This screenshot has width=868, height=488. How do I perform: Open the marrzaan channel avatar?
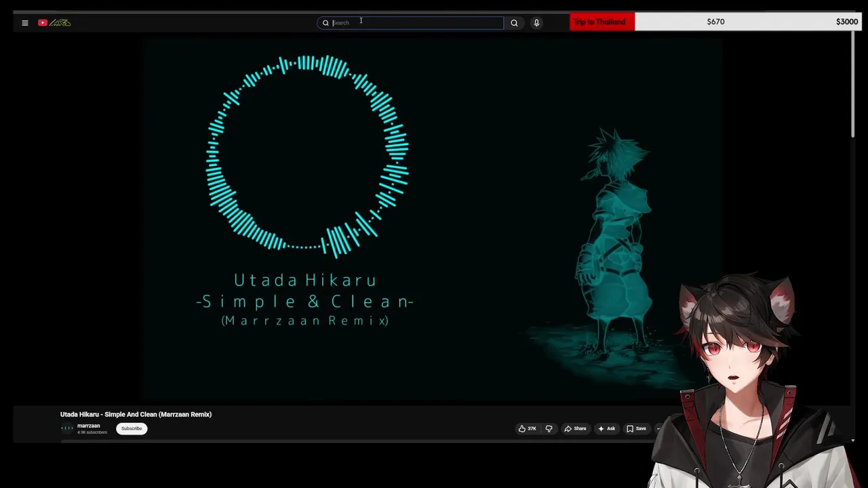[67, 428]
